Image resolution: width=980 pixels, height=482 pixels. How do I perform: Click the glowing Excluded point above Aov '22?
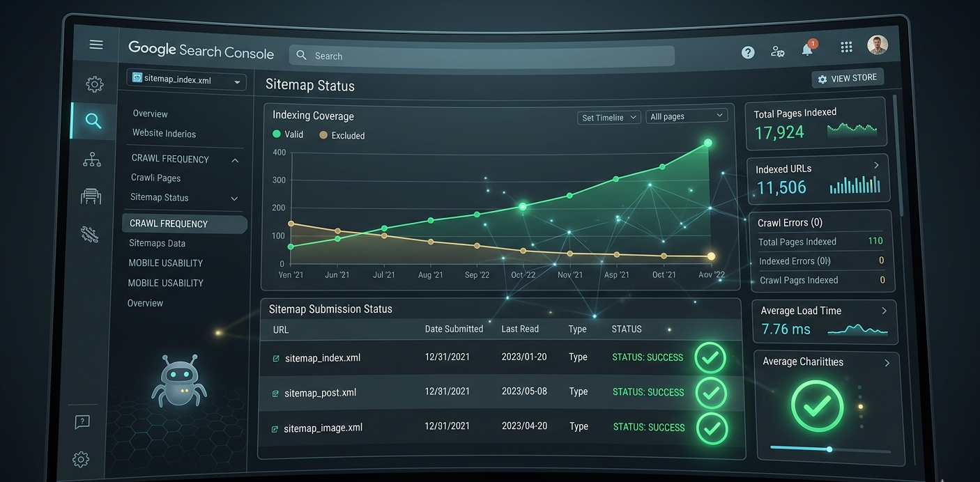click(x=711, y=256)
